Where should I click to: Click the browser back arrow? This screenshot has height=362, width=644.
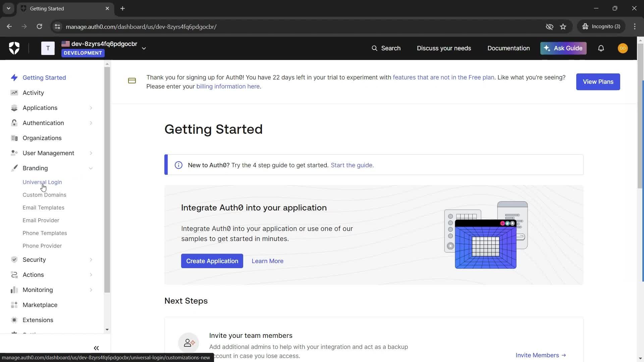coord(9,26)
